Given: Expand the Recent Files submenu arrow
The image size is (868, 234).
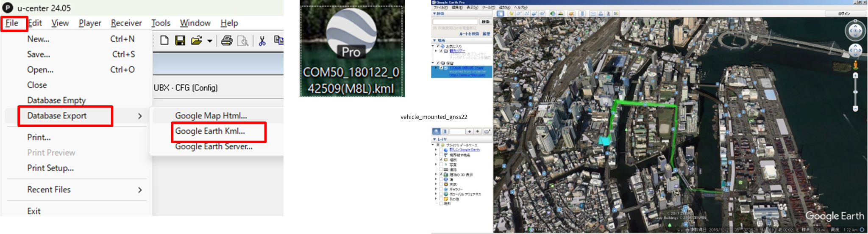Looking at the screenshot, I should coord(140,190).
